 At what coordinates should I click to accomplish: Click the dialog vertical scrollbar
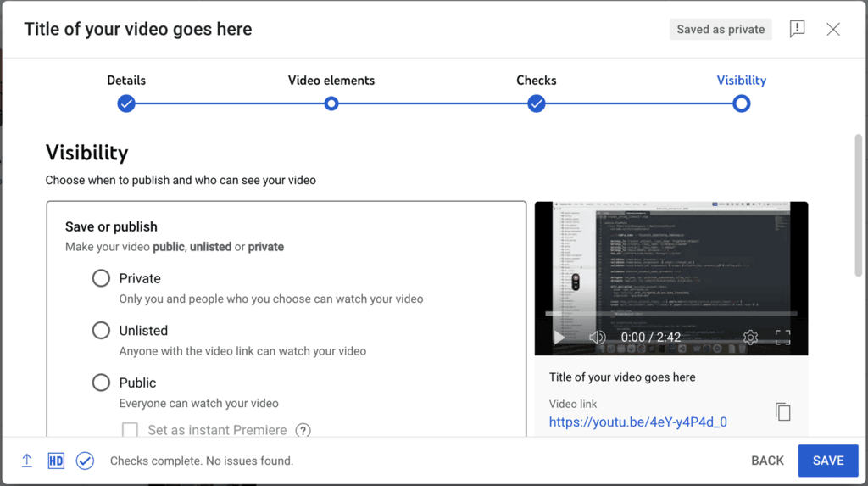(x=859, y=204)
